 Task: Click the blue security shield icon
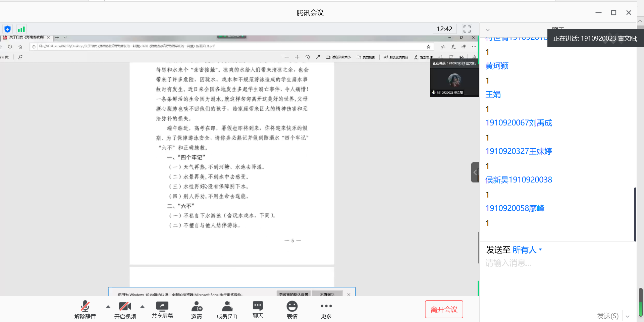point(7,29)
